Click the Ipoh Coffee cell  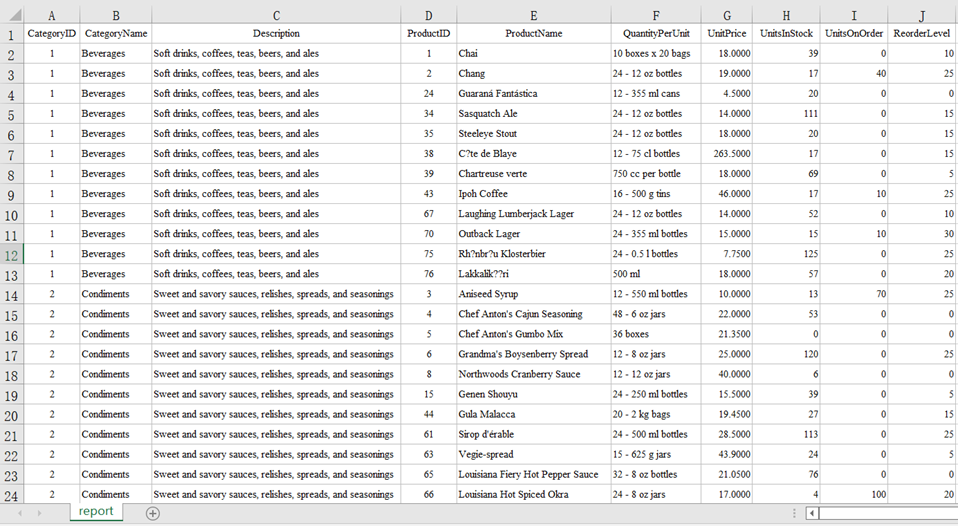coord(533,194)
